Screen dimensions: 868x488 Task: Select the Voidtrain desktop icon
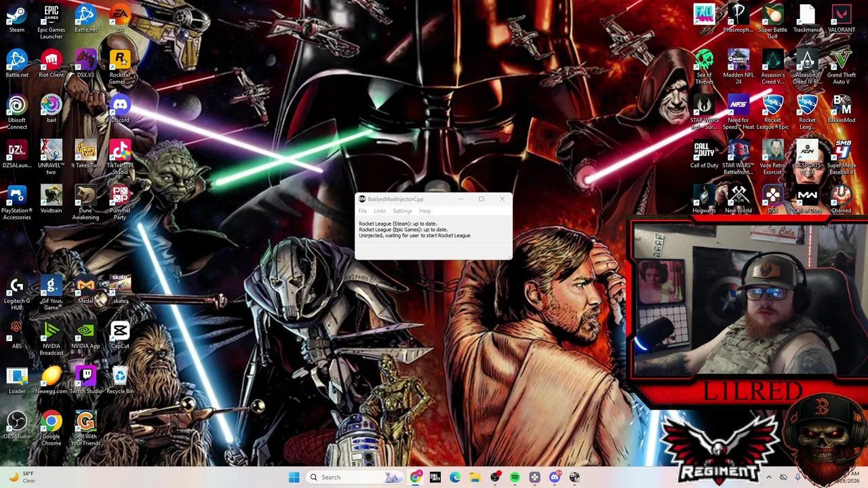coord(51,199)
